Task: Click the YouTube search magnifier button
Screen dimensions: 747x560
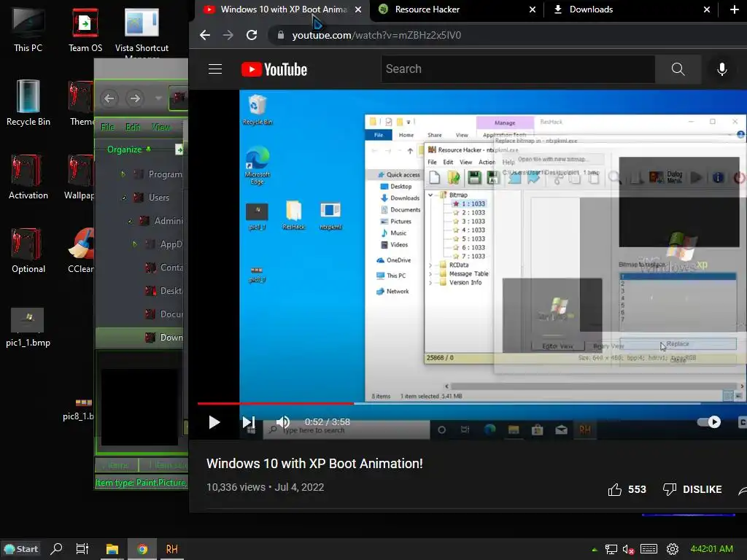Action: coord(678,69)
